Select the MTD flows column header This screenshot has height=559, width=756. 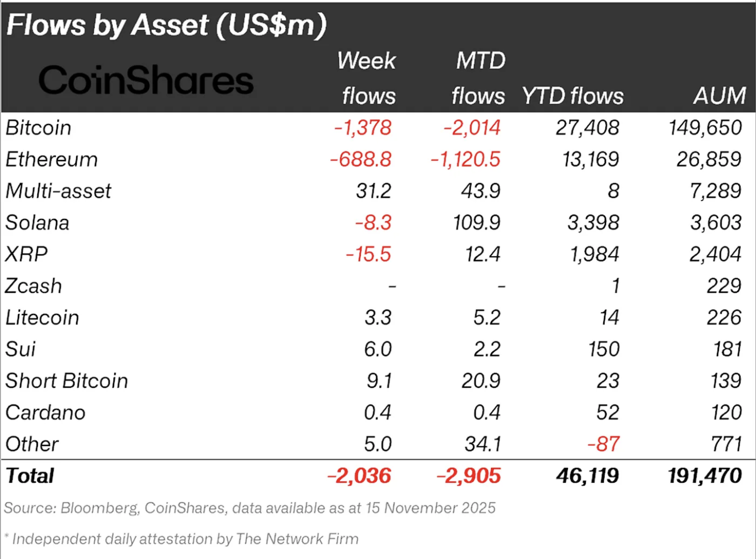(x=479, y=78)
